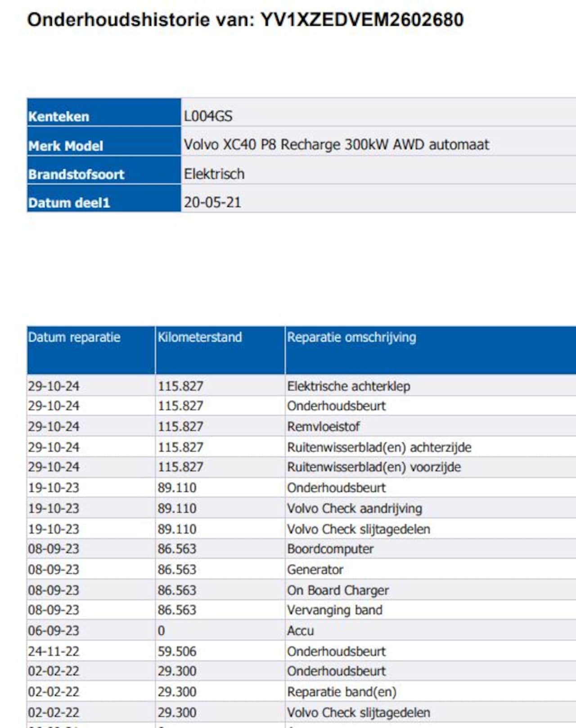Click the license plate value L004GS
This screenshot has height=728, width=576.
[x=208, y=116]
